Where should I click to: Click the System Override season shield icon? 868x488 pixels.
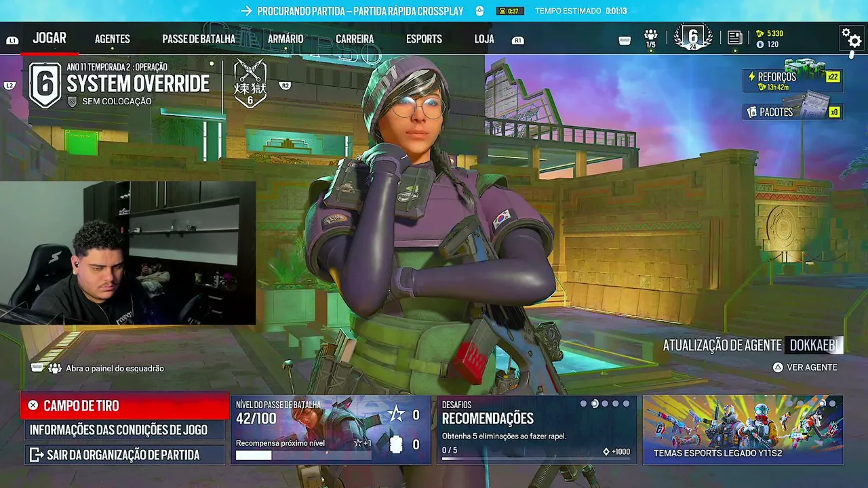click(x=45, y=85)
